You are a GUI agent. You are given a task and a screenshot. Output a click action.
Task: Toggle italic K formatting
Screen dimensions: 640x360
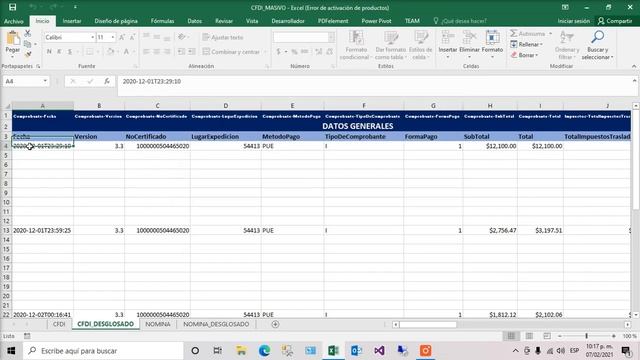pyautogui.click(x=59, y=51)
